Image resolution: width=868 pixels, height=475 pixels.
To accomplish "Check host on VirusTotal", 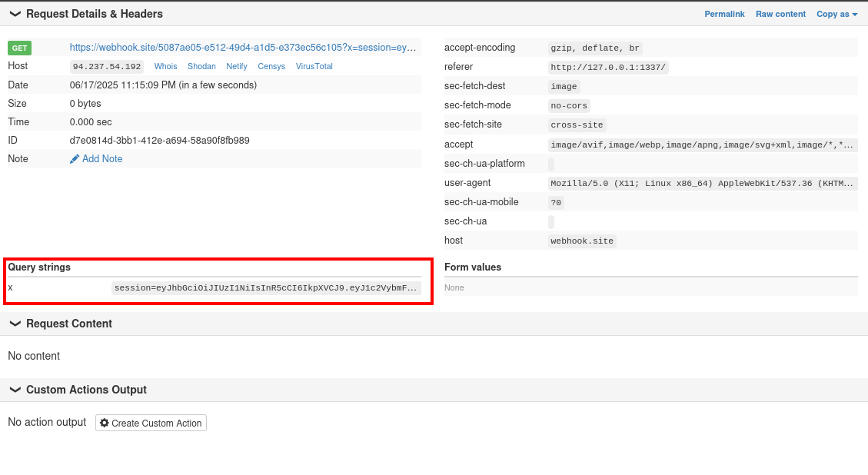I will pos(314,67).
